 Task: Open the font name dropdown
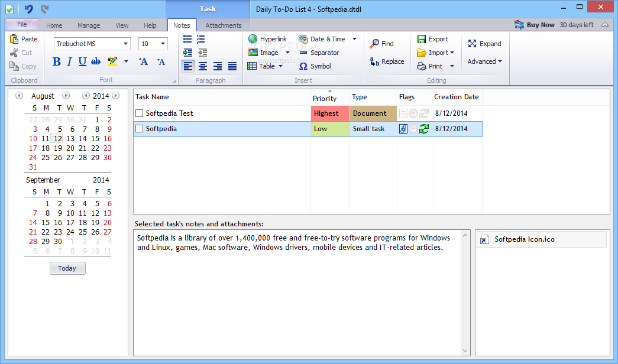pos(126,44)
